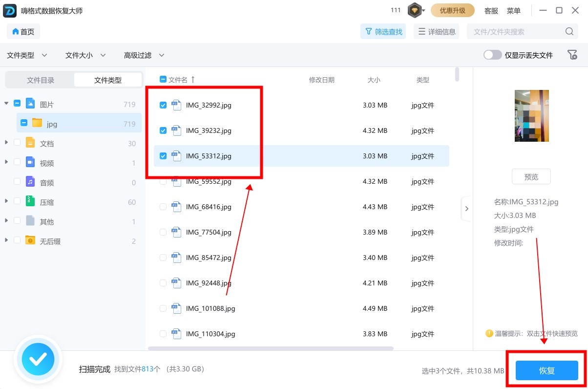Expand the 无后缀 tree node
This screenshot has width=588, height=389.
(6, 240)
